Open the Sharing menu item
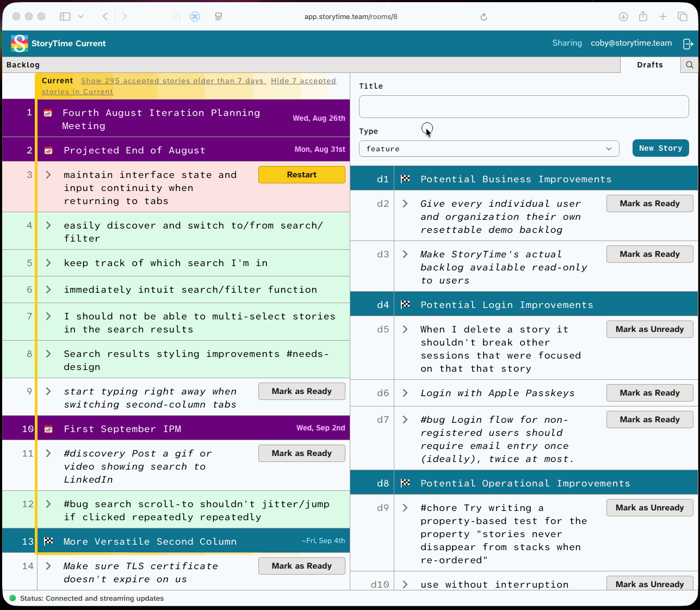700x610 pixels. (567, 43)
